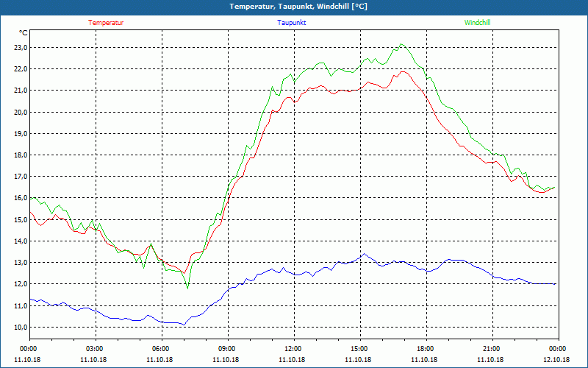Click the blue Taupunkt peak near 15:00
This screenshot has height=368, width=588.
pos(364,254)
